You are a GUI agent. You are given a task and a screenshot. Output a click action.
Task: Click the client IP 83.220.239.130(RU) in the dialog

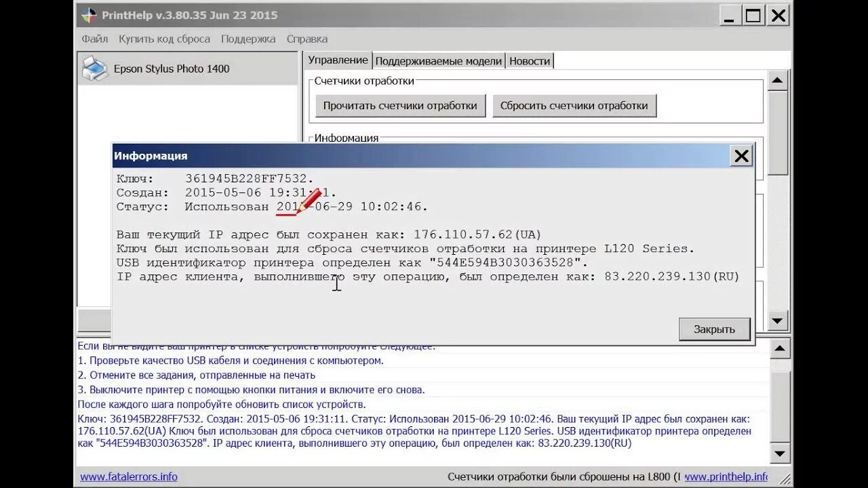pyautogui.click(x=672, y=277)
